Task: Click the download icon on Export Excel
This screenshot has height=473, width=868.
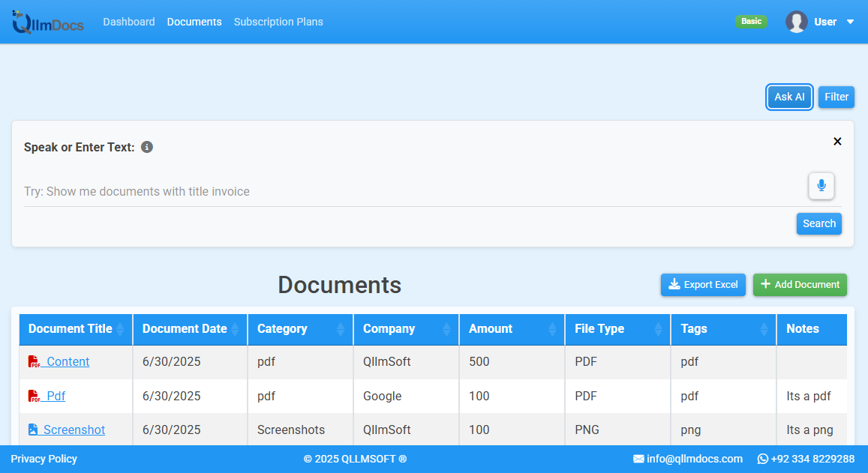Action: (x=674, y=285)
